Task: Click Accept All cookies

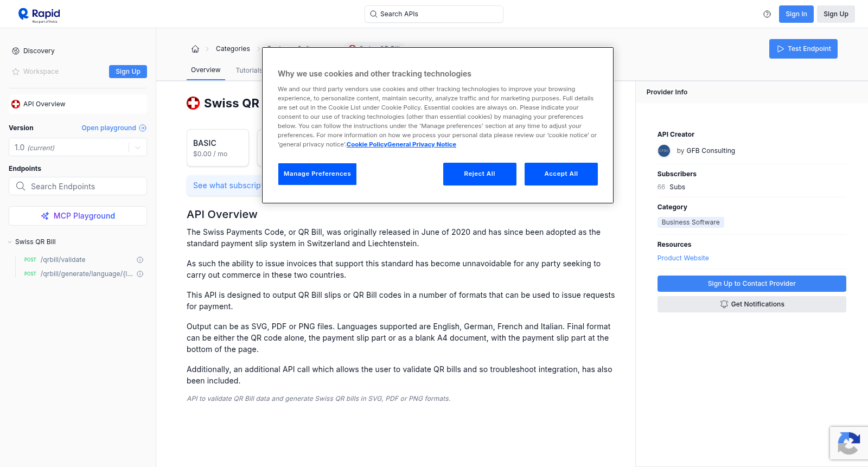Action: 561,174
